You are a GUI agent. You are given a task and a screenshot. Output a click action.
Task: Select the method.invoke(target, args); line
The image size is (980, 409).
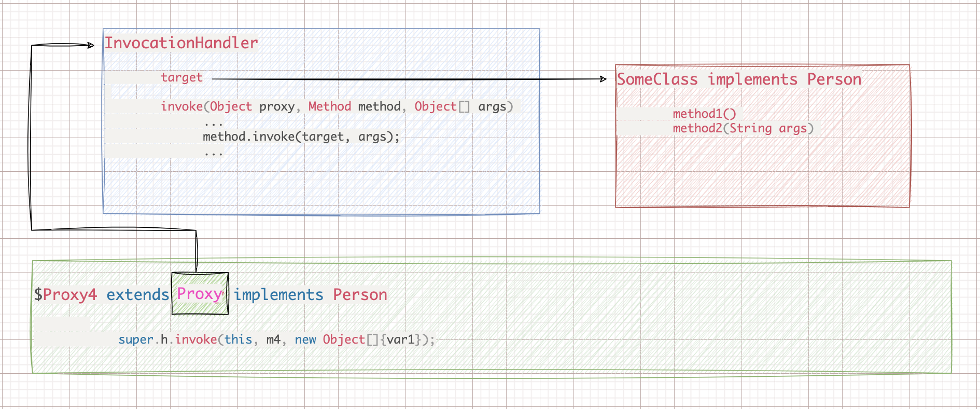coord(301,137)
